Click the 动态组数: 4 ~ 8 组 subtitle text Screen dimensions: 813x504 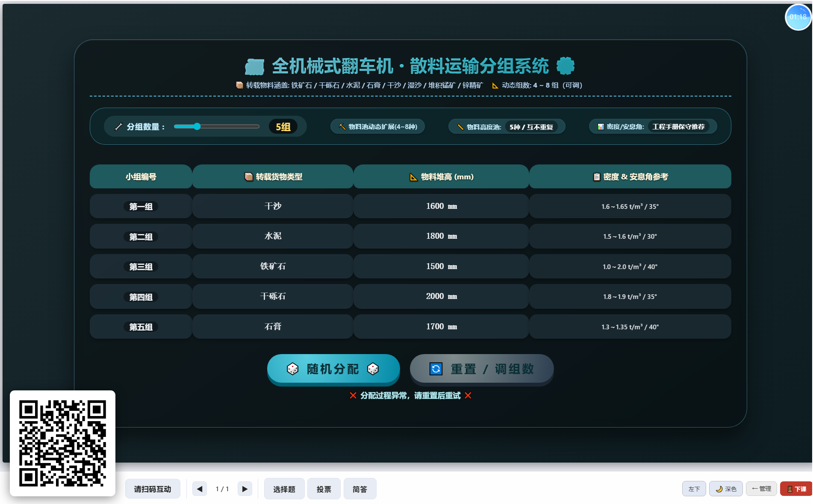pyautogui.click(x=542, y=85)
